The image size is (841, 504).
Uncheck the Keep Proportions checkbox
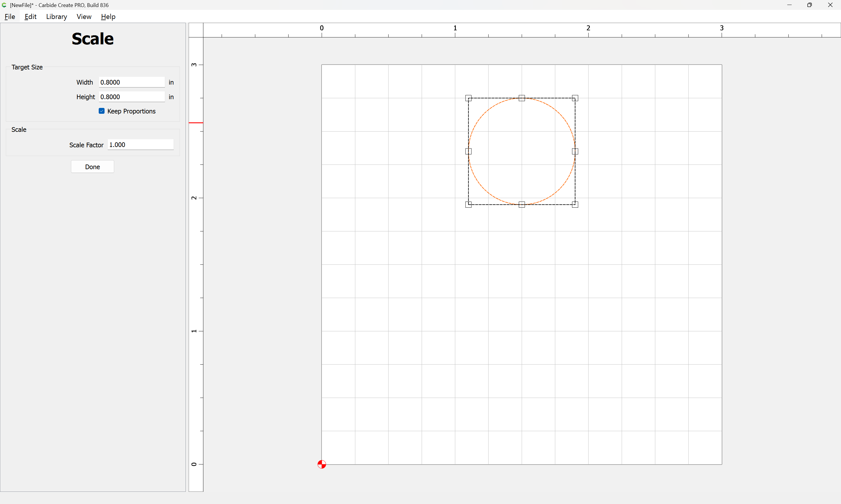pyautogui.click(x=102, y=111)
